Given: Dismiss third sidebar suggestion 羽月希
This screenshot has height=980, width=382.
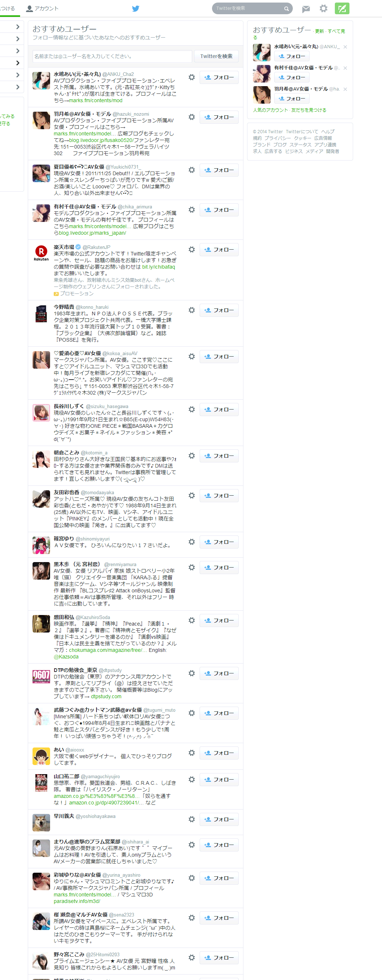Looking at the screenshot, I should [345, 89].
